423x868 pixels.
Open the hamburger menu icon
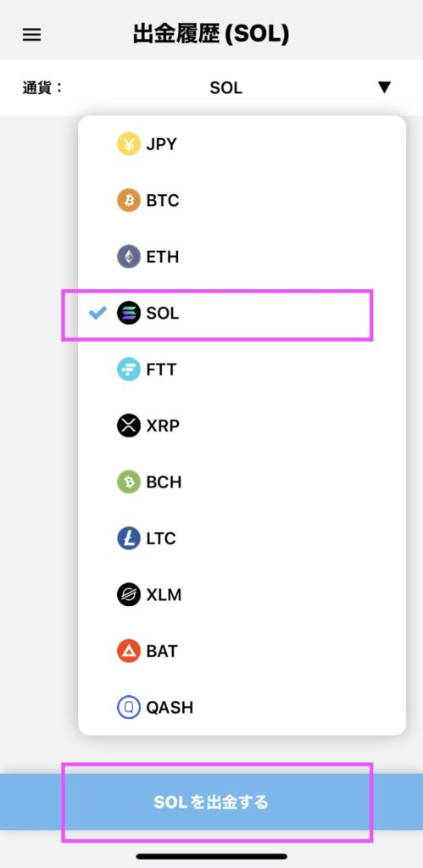[x=31, y=35]
